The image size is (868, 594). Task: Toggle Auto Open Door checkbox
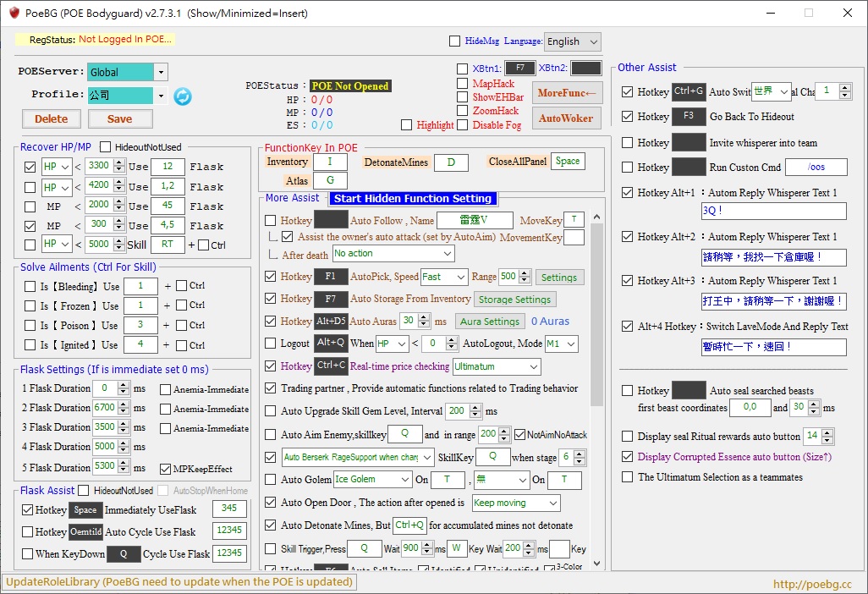[270, 502]
